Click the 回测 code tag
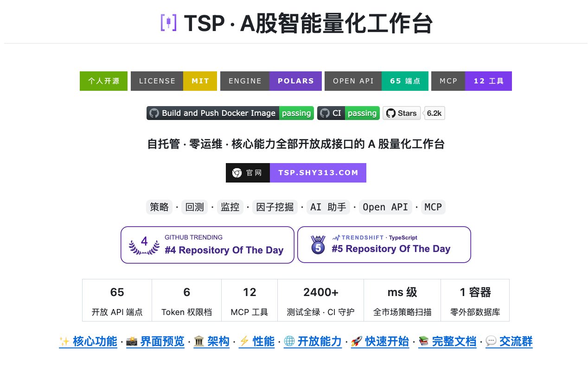Viewport: 588px width, 366px height. pos(195,207)
